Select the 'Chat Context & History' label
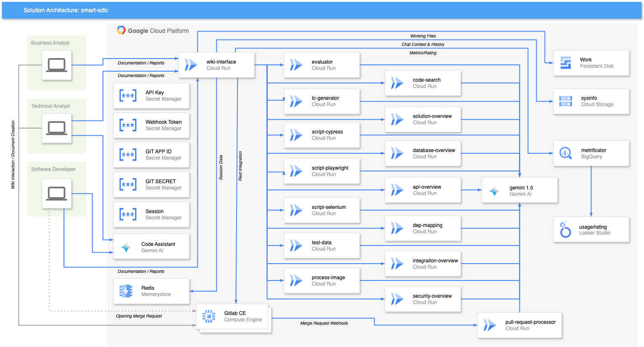The width and height of the screenshot is (644, 347). pyautogui.click(x=423, y=45)
